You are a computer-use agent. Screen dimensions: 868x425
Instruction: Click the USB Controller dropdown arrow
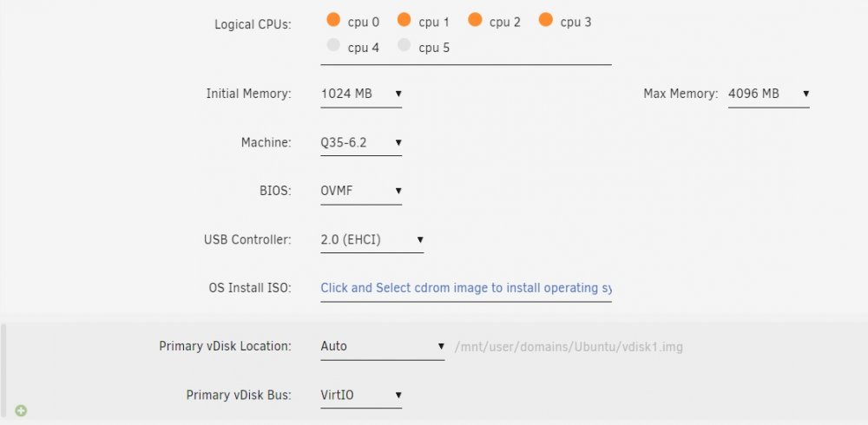coord(420,240)
